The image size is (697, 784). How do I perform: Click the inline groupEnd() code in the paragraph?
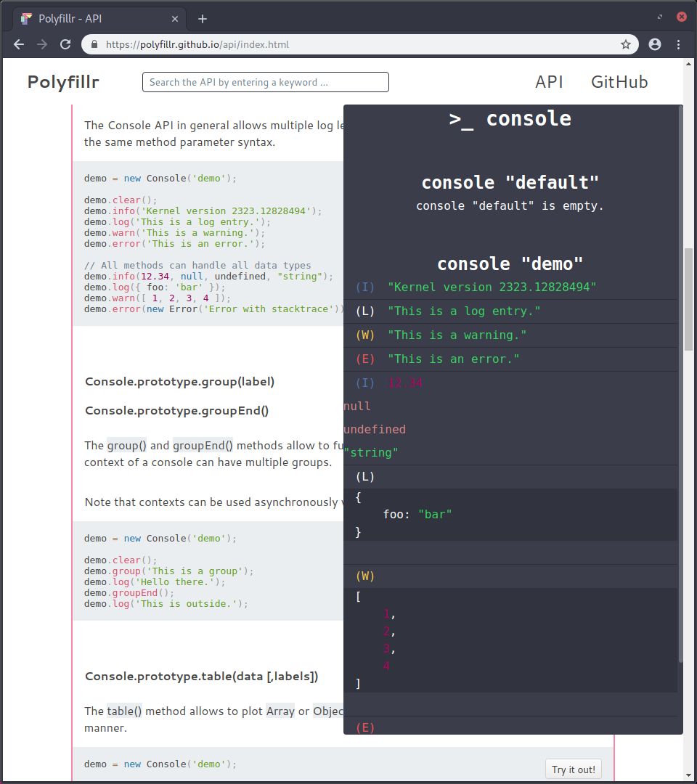tap(203, 446)
